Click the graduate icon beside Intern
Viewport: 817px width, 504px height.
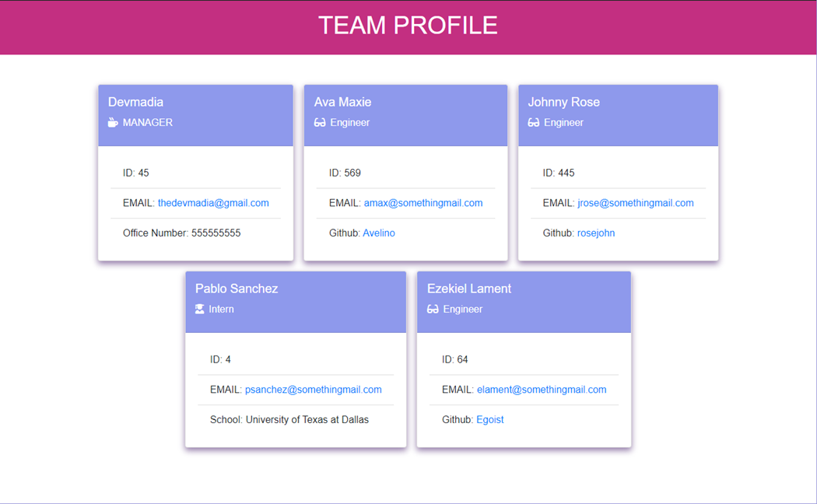[200, 310]
